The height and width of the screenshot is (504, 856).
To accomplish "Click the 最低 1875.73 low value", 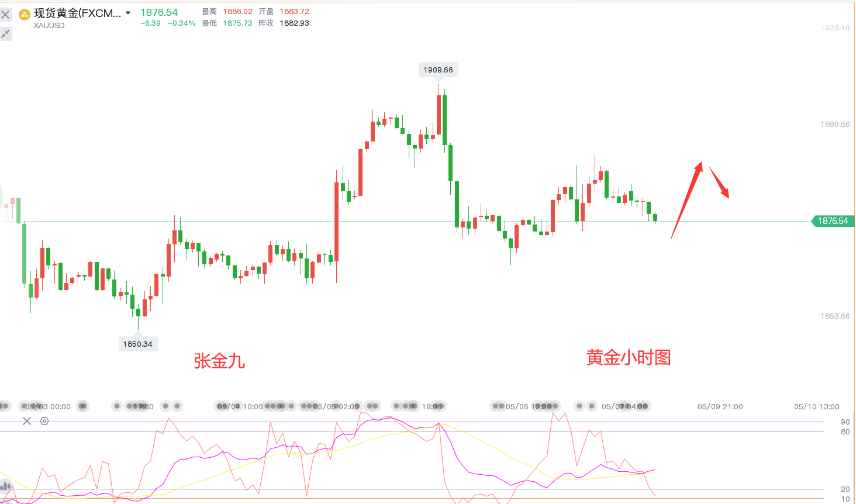I will tap(237, 23).
